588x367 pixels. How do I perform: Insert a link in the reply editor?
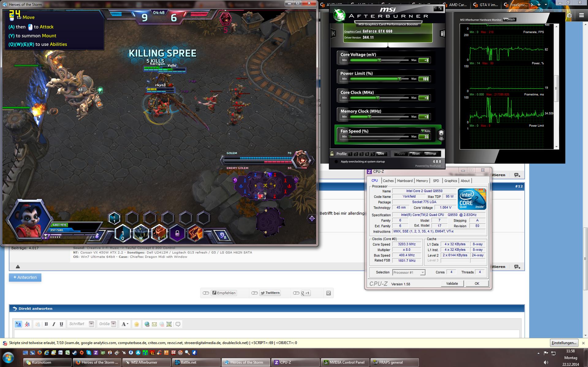147,324
